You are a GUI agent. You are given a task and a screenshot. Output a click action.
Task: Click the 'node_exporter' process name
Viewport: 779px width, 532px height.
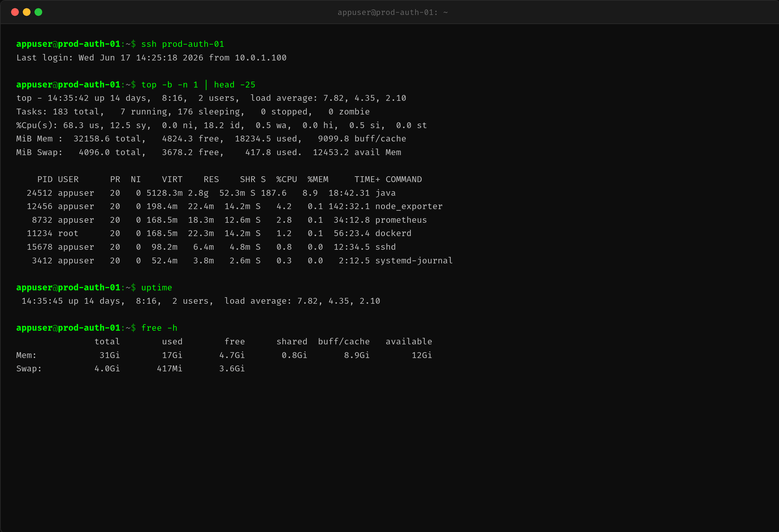click(409, 206)
